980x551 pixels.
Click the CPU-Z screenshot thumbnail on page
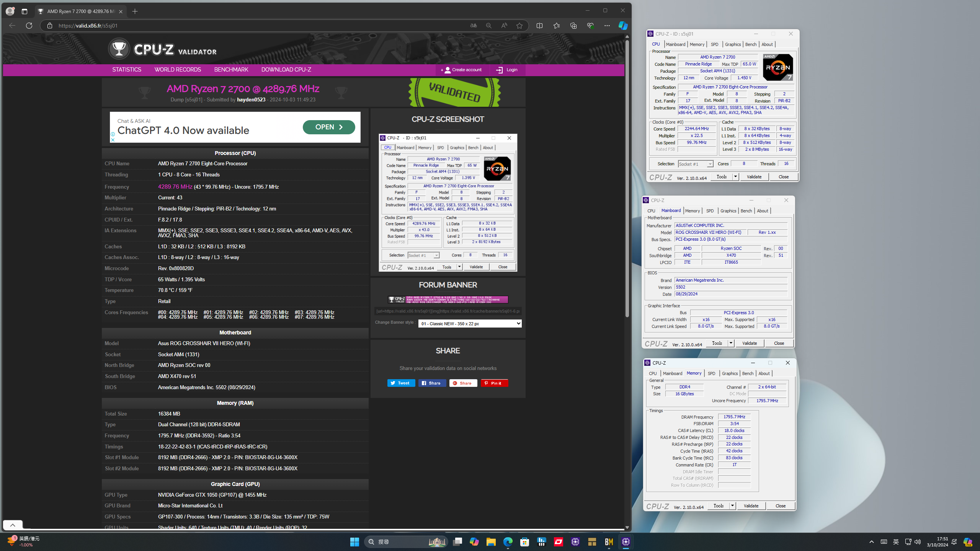(x=448, y=202)
